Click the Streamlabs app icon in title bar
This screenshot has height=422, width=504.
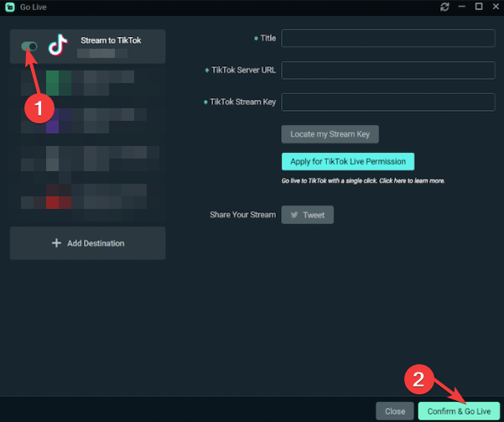tap(10, 7)
